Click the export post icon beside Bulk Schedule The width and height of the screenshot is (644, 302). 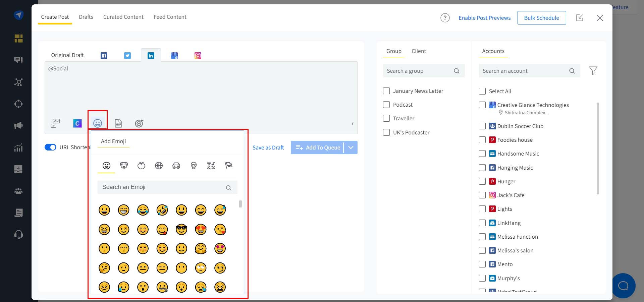click(580, 18)
